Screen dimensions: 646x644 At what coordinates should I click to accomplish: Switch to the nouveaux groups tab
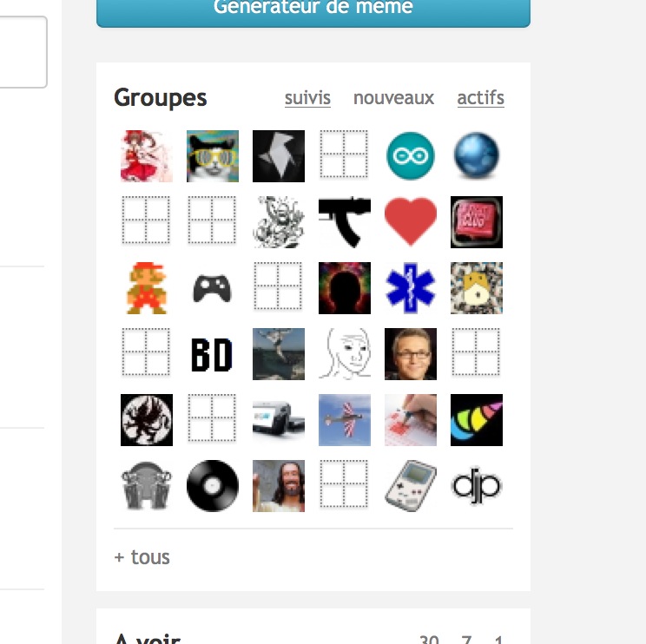(394, 98)
